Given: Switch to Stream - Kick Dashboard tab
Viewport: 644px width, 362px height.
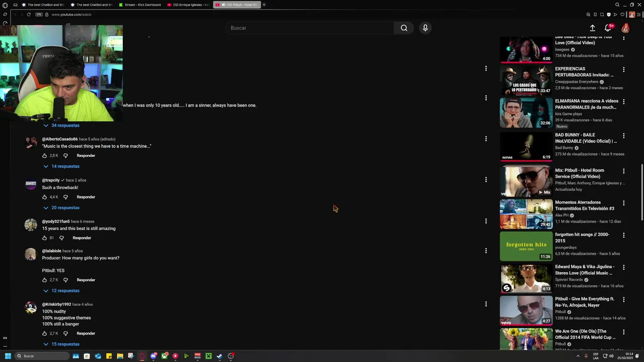Looking at the screenshot, I should (x=140, y=5).
